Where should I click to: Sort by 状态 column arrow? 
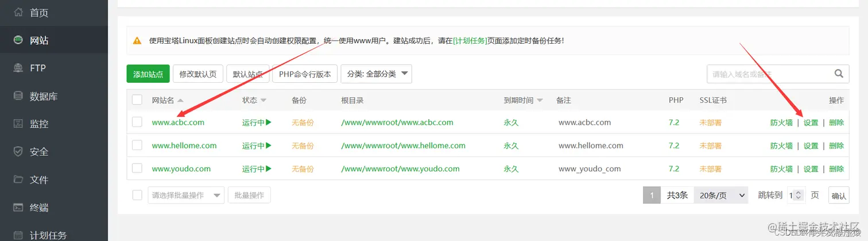tap(263, 101)
